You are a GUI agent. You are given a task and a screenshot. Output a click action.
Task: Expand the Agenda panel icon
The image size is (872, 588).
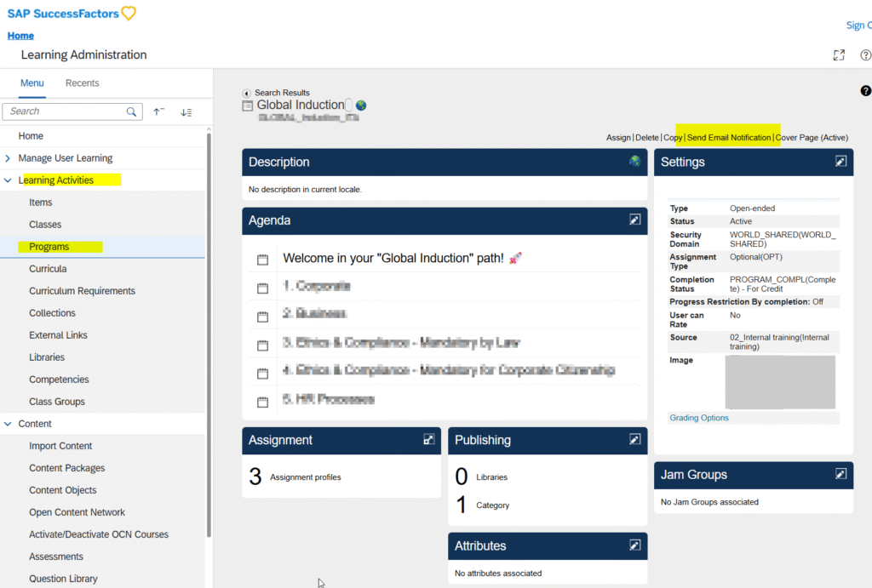click(x=634, y=220)
